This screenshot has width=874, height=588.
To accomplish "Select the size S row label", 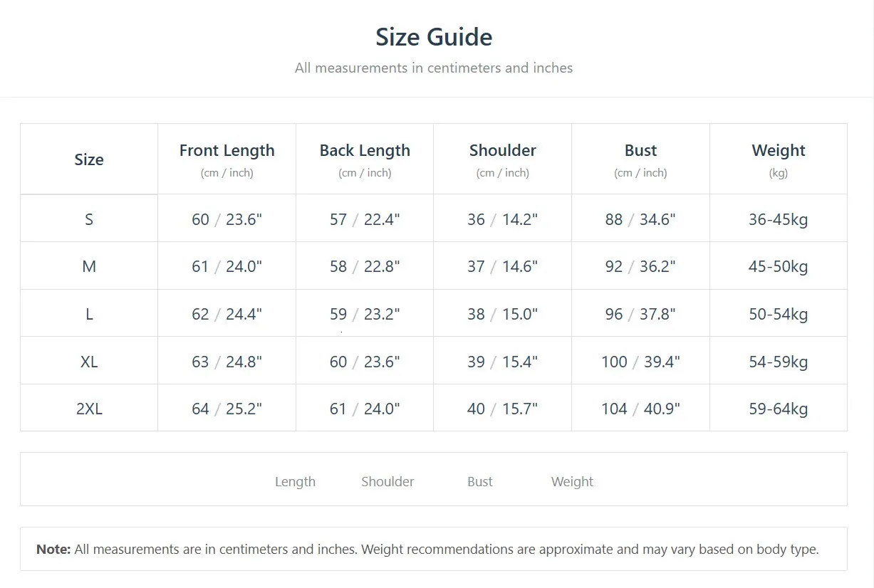I will coord(89,219).
